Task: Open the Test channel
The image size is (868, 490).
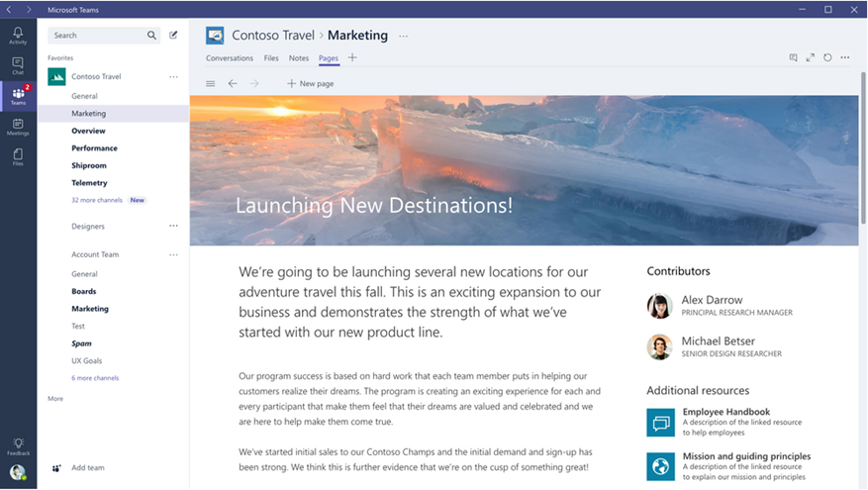Action: pyautogui.click(x=78, y=326)
